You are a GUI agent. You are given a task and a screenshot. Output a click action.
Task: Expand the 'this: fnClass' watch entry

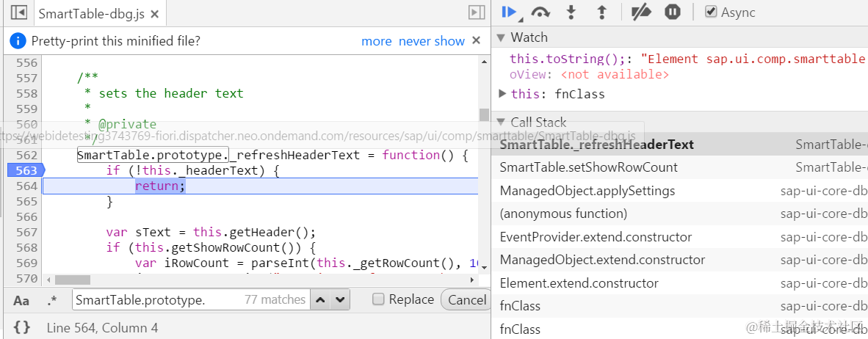pos(502,93)
